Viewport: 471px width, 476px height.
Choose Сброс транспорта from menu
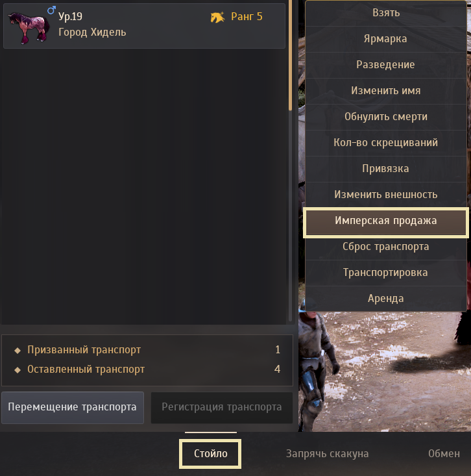coord(385,247)
